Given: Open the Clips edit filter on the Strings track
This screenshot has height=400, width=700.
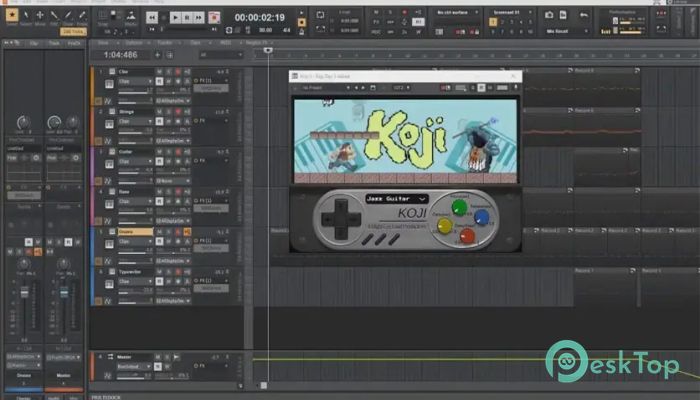Looking at the screenshot, I should 135,121.
